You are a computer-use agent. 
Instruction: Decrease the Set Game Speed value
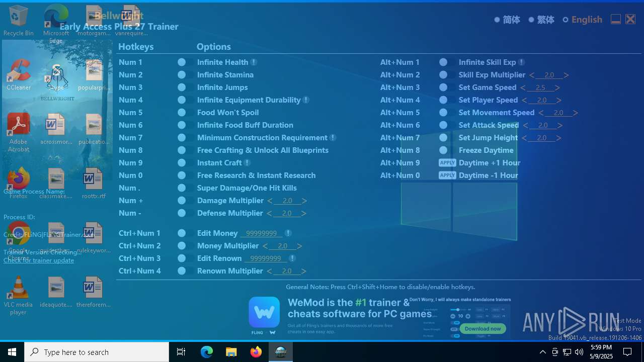[523, 87]
